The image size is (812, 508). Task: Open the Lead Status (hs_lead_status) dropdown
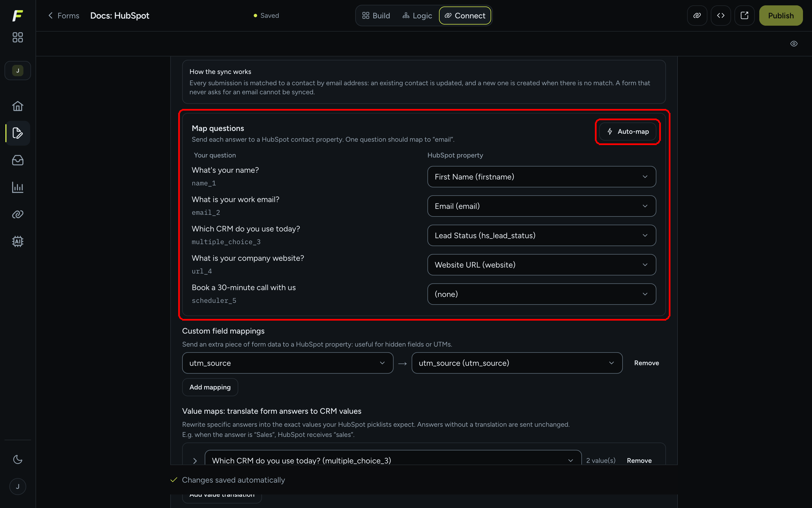(x=541, y=236)
